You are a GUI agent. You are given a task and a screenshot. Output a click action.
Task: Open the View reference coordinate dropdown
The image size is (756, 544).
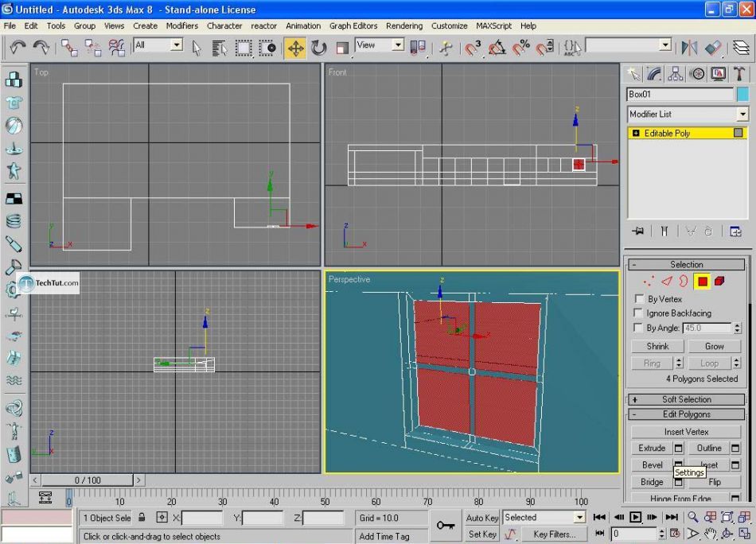tap(398, 45)
